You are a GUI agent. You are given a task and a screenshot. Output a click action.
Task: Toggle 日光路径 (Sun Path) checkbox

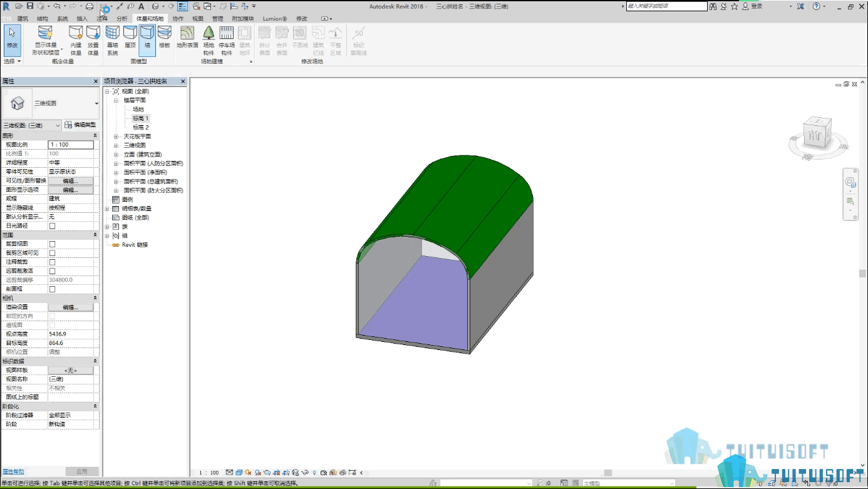click(53, 226)
